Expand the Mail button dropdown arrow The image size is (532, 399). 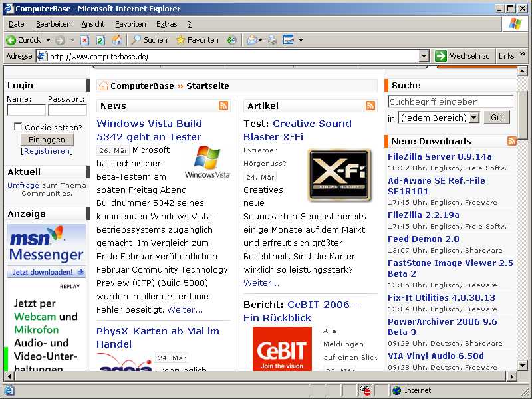tap(260, 41)
